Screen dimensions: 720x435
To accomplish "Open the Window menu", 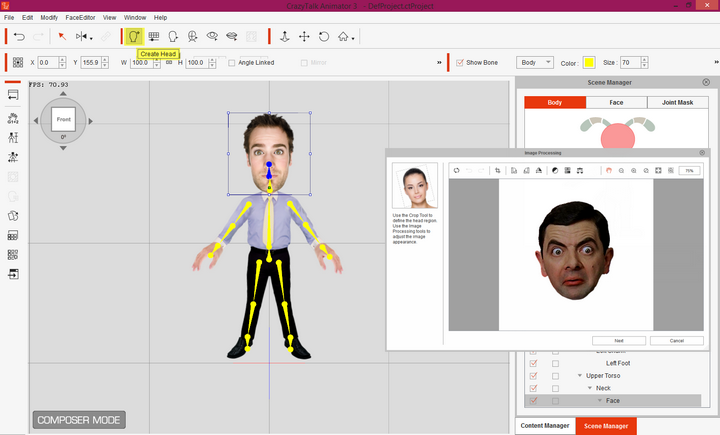I will (135, 17).
